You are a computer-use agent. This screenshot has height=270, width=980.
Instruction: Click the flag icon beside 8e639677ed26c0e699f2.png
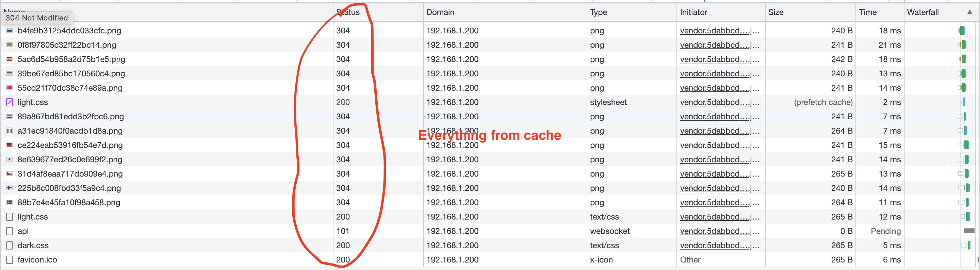pos(10,160)
